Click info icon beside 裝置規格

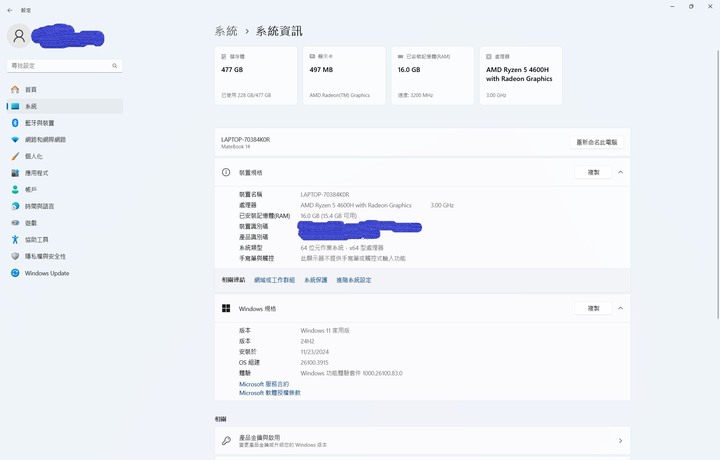226,172
